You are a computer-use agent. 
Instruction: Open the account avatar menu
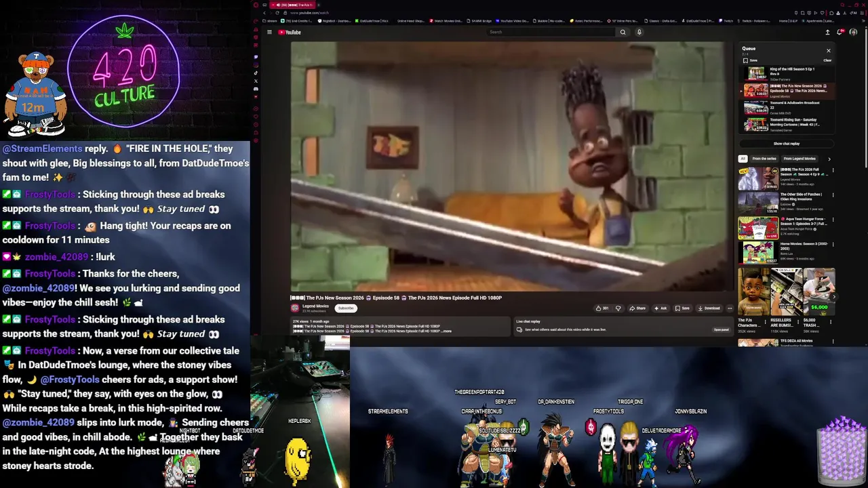[853, 32]
